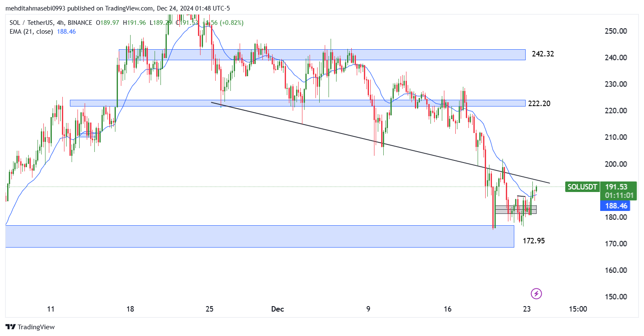
Task: Click the 242.32 resistance level label
Action: [x=543, y=54]
